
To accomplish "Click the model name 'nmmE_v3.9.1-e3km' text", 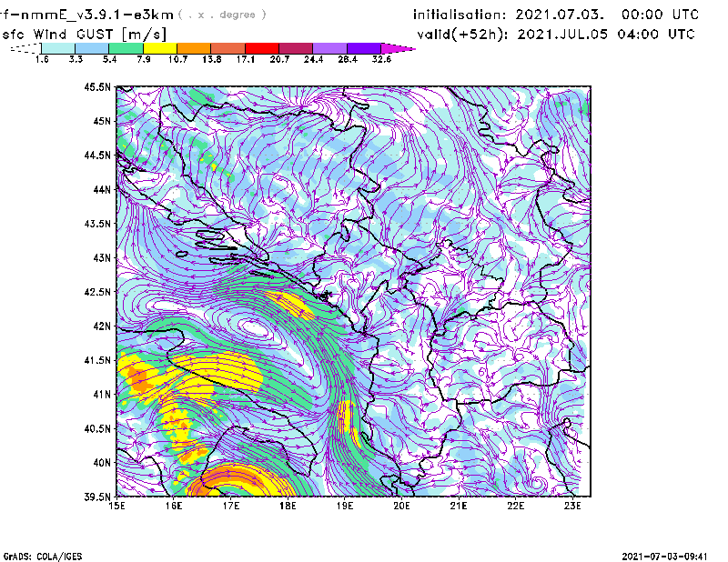I will 97,15.
